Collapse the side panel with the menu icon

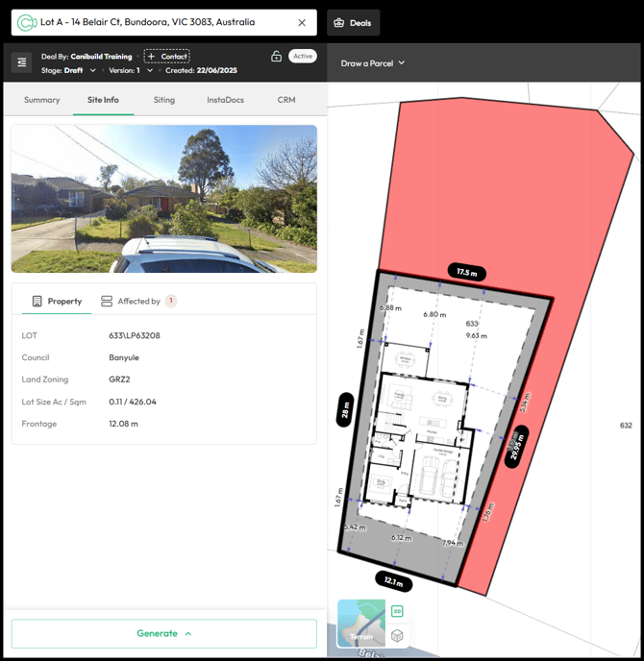tap(21, 62)
